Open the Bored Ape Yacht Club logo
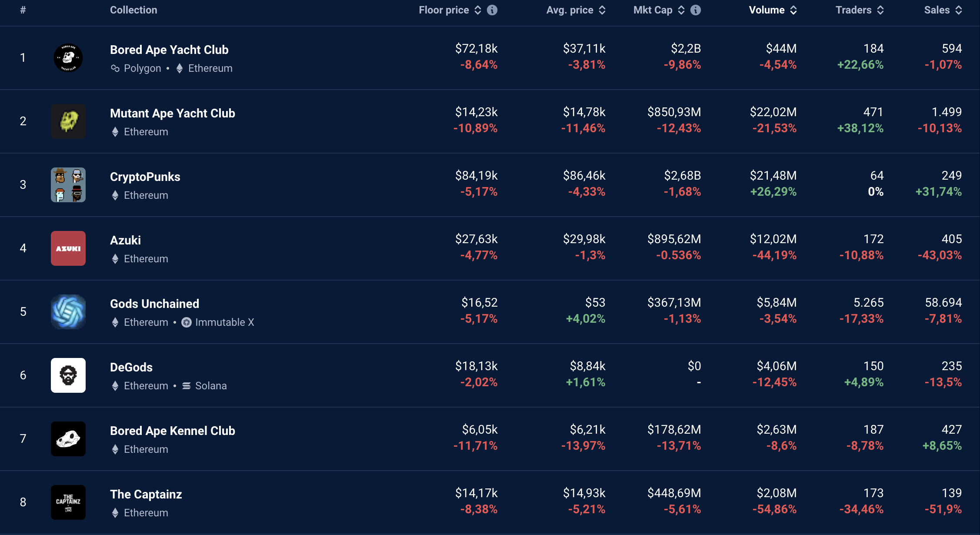This screenshot has width=980, height=535. 68,58
